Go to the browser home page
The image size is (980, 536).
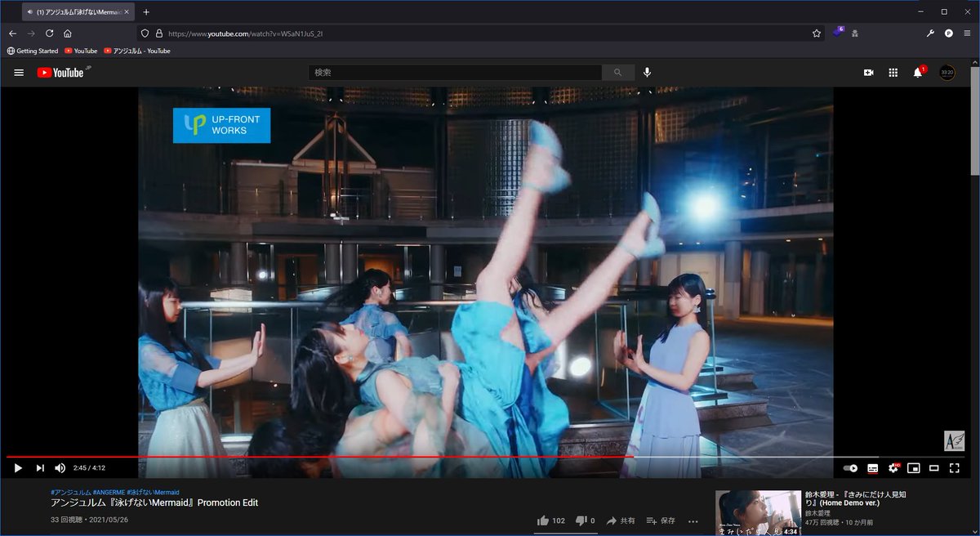pos(67,33)
